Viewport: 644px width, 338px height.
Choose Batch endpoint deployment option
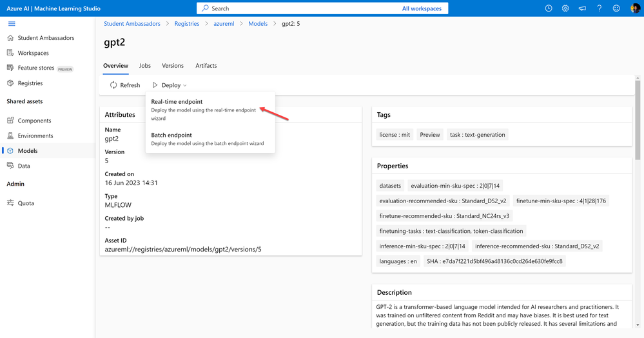[x=210, y=139]
